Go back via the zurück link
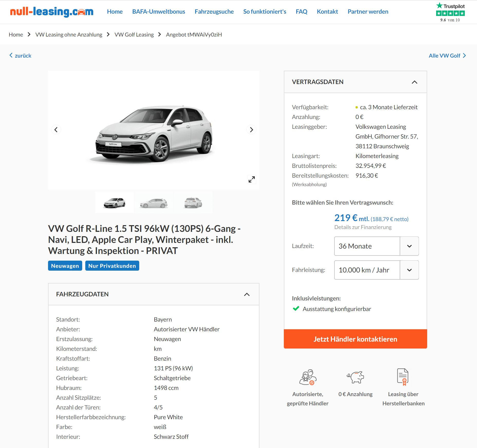 pos(20,56)
